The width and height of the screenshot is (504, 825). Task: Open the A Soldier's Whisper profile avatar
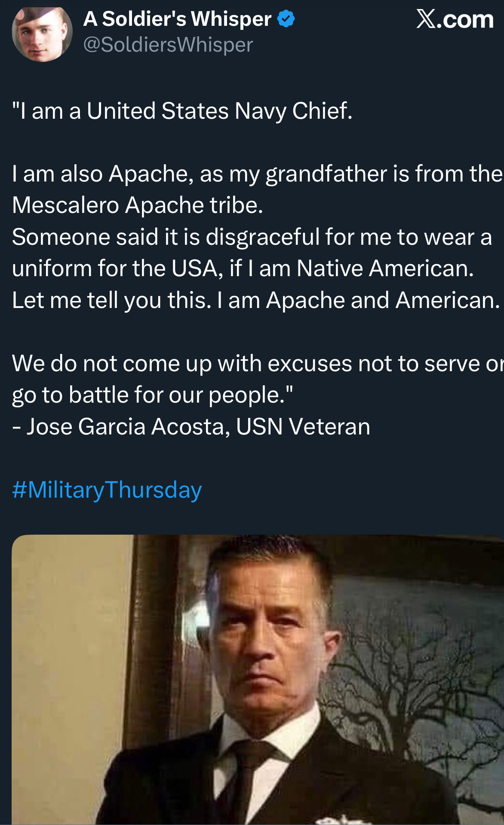coord(42,34)
